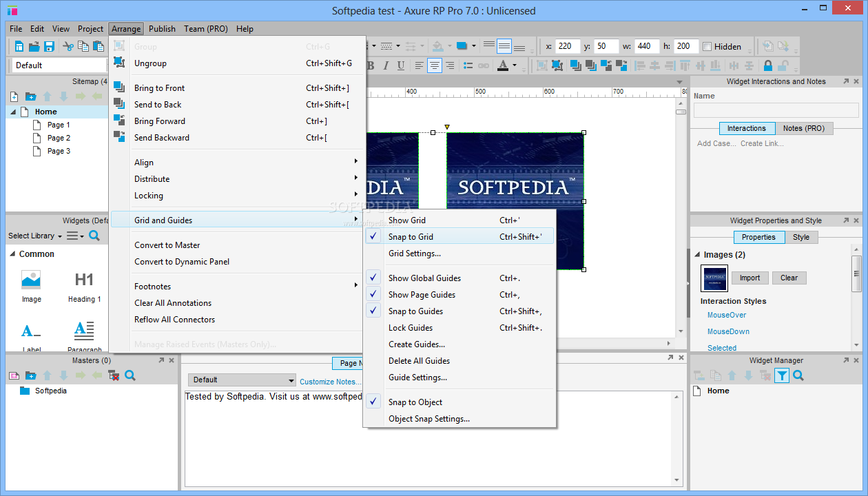This screenshot has width=868, height=496.
Task: Click the New File toolbar icon
Action: click(x=19, y=47)
